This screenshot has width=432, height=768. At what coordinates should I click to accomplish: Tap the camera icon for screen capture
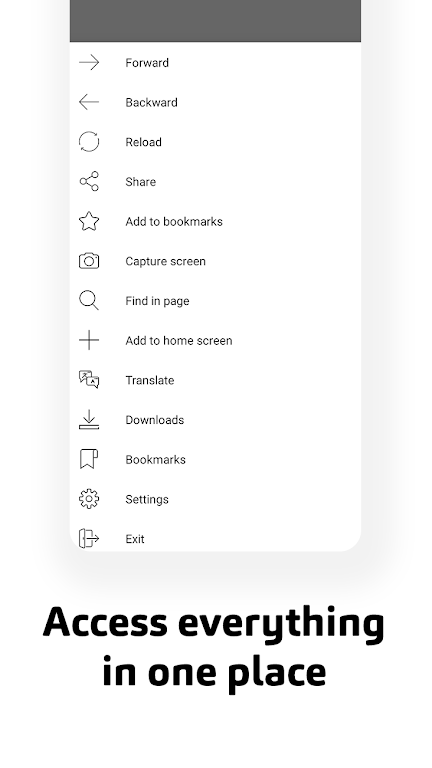(89, 261)
